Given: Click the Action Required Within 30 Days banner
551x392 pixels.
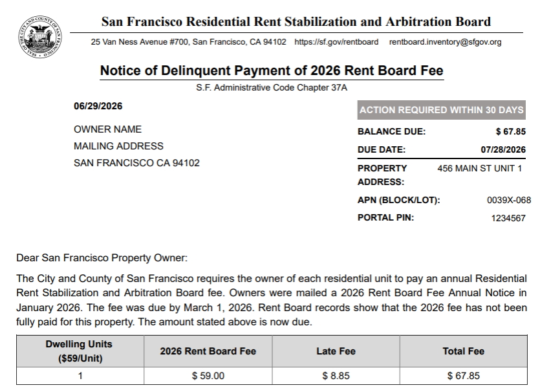Looking at the screenshot, I should pyautogui.click(x=441, y=110).
